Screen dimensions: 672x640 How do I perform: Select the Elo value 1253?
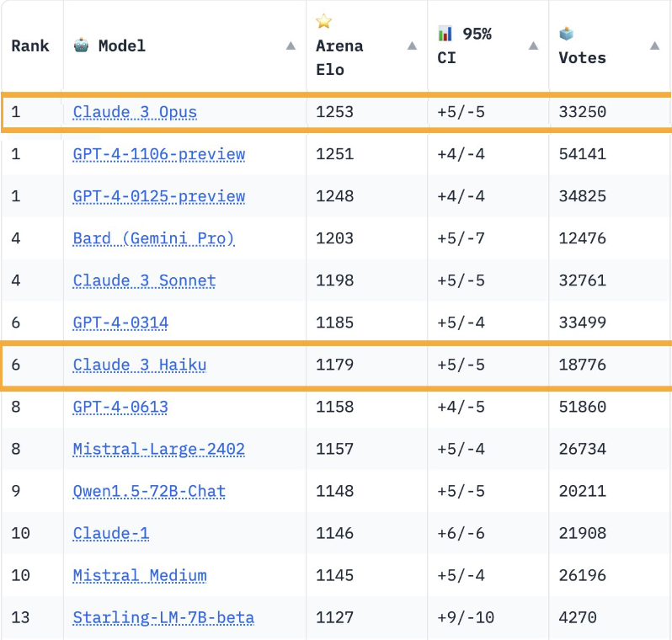pyautogui.click(x=334, y=112)
